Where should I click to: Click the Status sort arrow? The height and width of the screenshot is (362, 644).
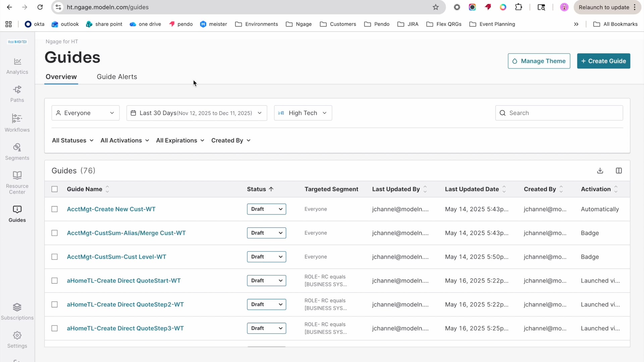[271, 189]
